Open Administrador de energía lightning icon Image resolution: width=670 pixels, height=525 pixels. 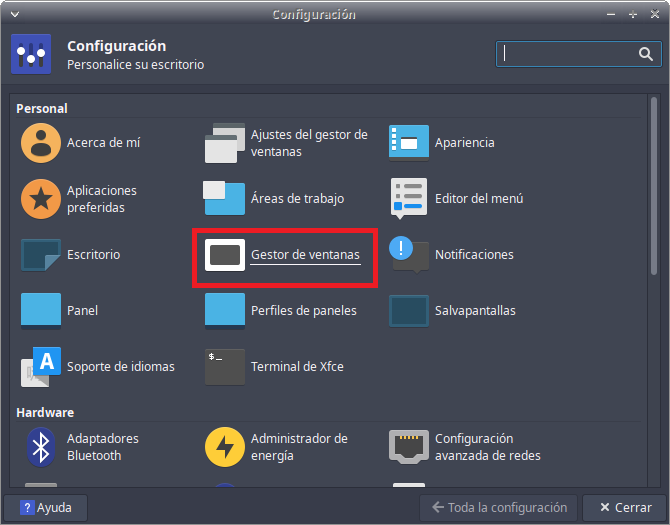coord(225,447)
